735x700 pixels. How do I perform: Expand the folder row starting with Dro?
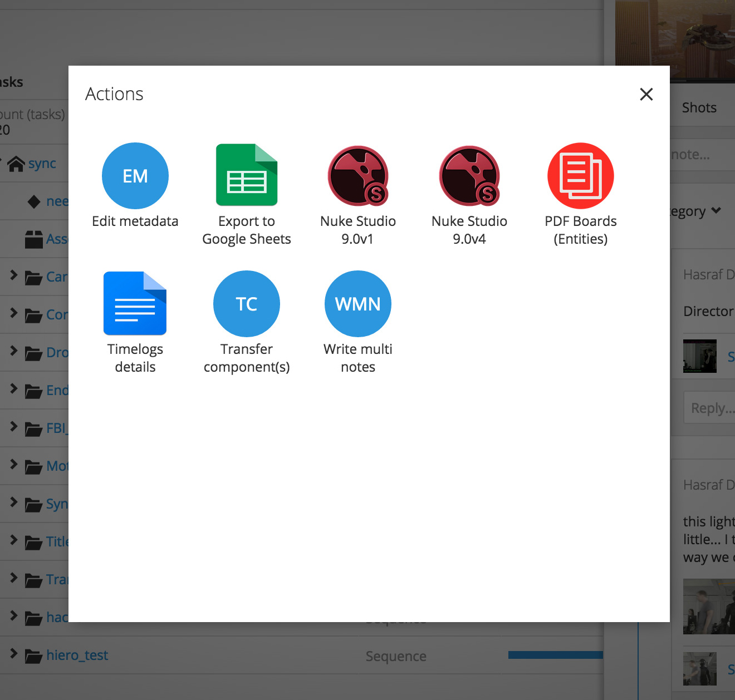14,351
